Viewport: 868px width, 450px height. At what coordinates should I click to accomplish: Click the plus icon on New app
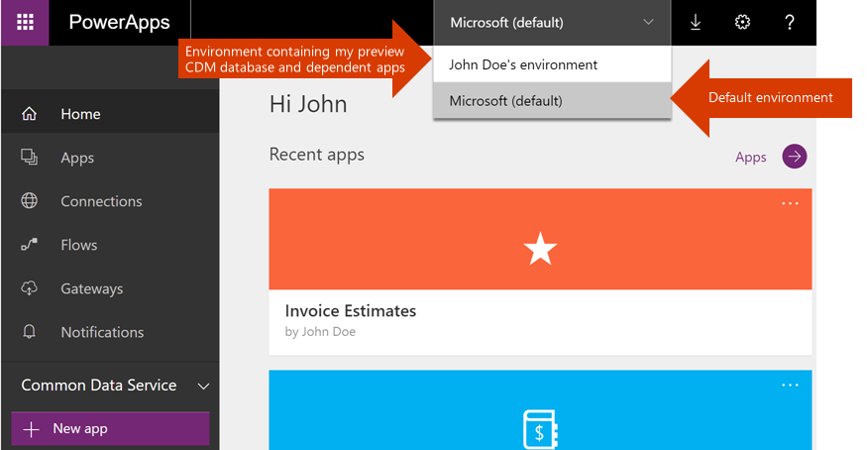(31, 429)
